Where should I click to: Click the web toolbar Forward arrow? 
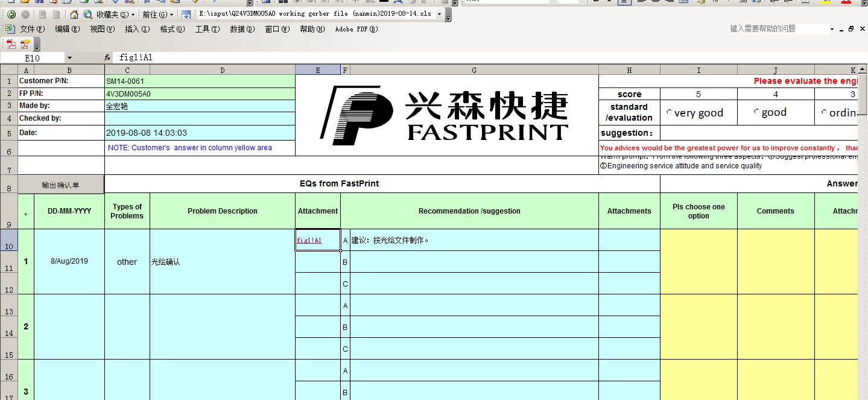click(x=25, y=14)
